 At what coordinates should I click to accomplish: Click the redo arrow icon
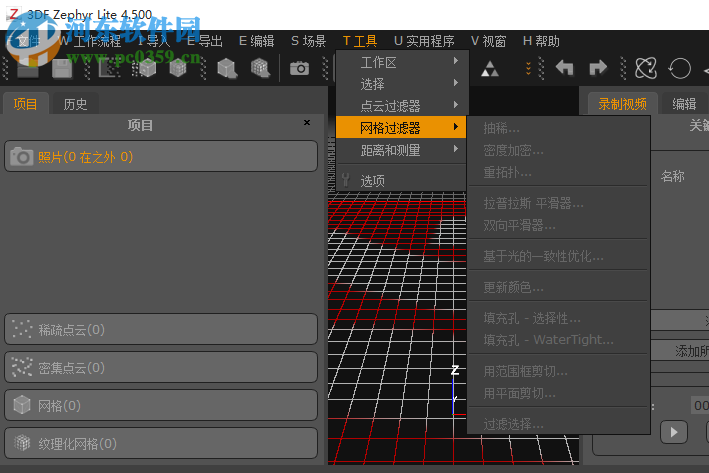tap(598, 68)
